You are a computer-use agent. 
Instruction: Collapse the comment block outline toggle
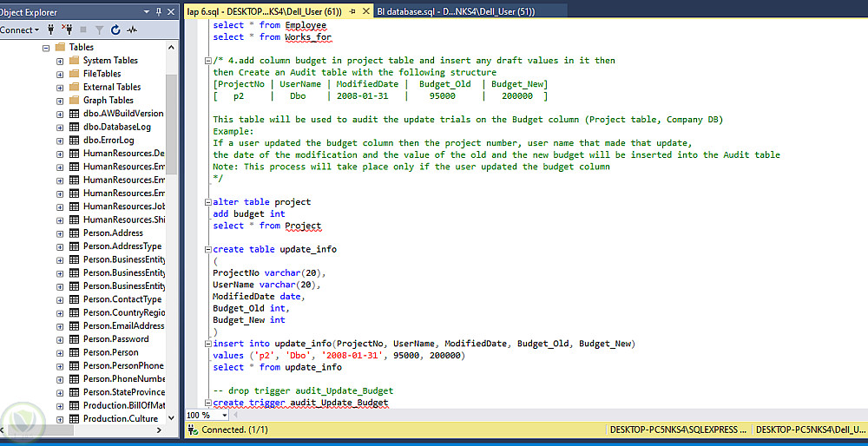click(x=208, y=61)
